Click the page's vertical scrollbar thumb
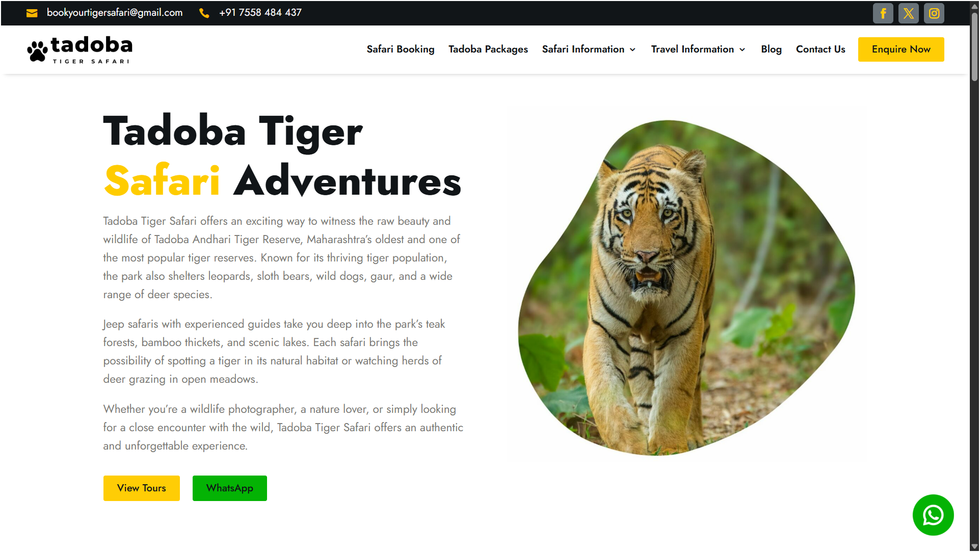Image resolution: width=980 pixels, height=552 pixels. [974, 46]
